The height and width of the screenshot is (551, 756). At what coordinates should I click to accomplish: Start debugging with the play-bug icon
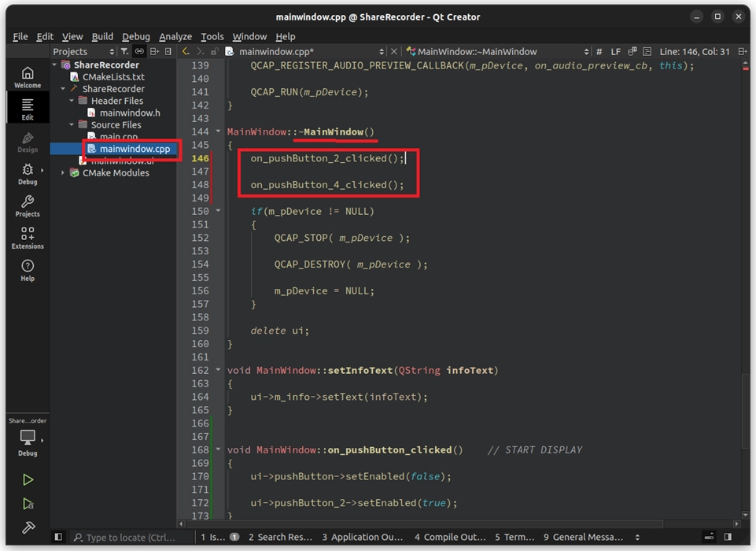[x=28, y=504]
